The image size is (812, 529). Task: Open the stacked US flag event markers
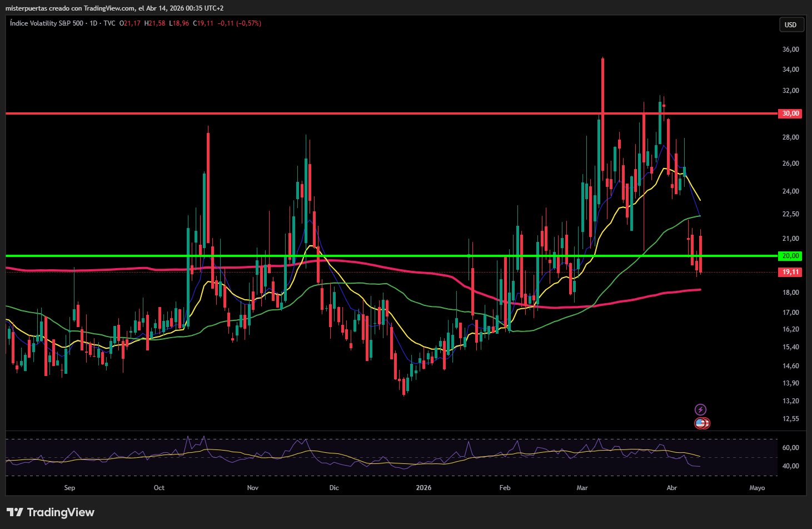point(702,423)
